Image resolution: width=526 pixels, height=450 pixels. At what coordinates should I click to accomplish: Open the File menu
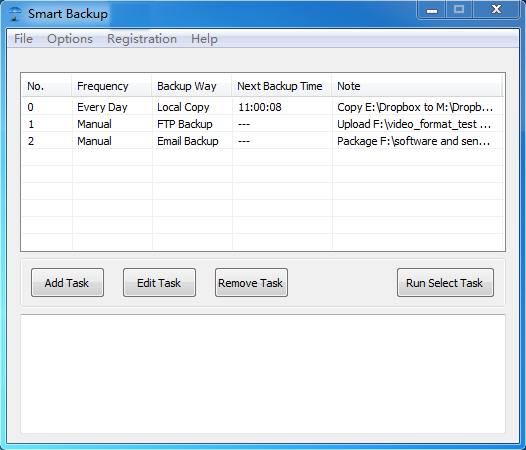click(x=23, y=39)
